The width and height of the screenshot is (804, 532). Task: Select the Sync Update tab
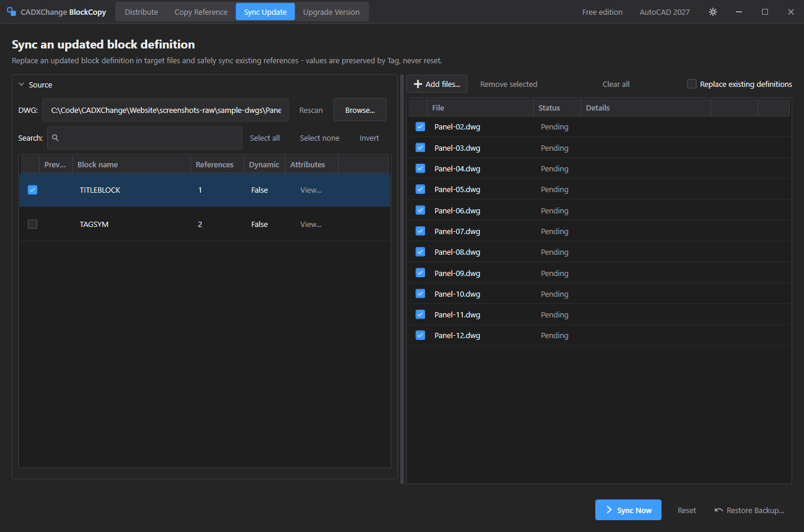pos(265,12)
